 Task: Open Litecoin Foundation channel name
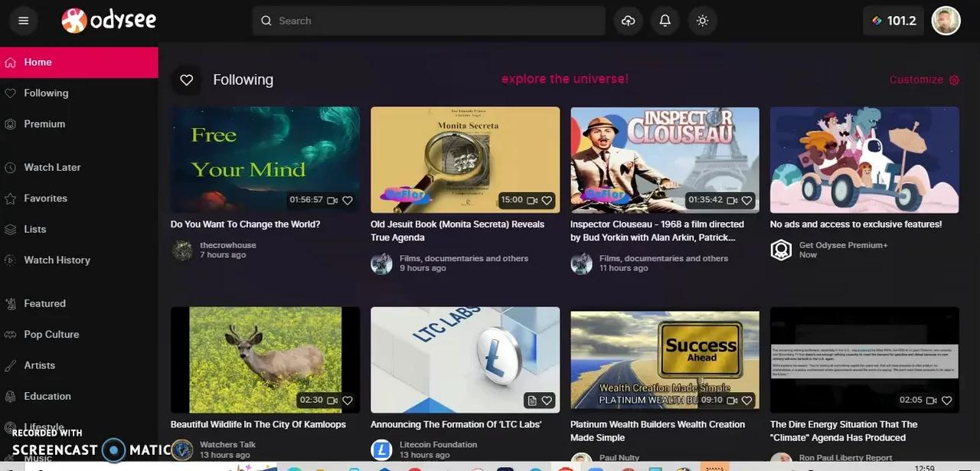(438, 444)
